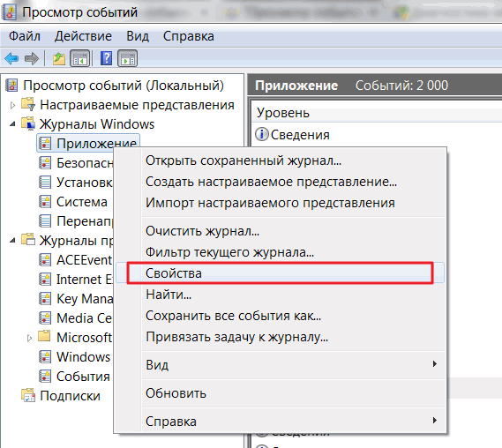The width and height of the screenshot is (502, 448).
Task: Click the Приложение log icon in the tree
Action: click(45, 144)
